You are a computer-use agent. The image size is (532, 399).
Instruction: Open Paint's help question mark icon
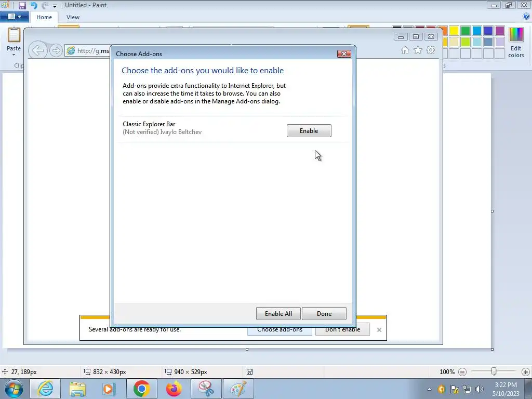pos(526,16)
